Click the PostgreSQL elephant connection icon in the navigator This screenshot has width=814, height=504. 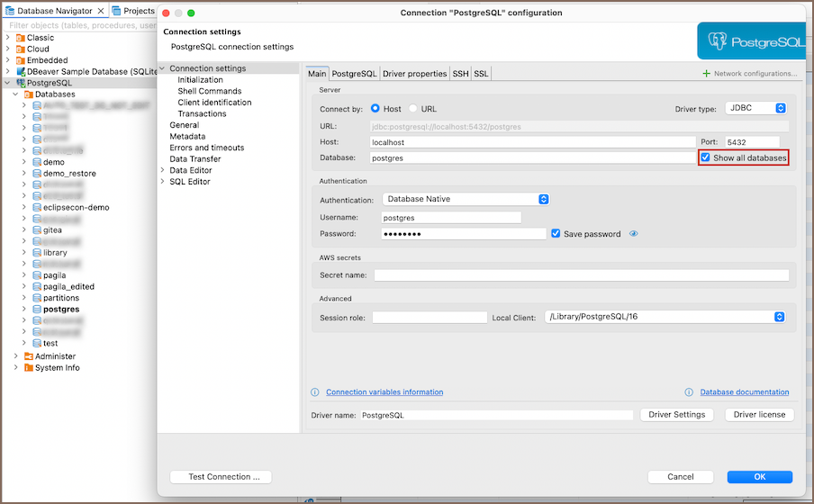pyautogui.click(x=21, y=83)
